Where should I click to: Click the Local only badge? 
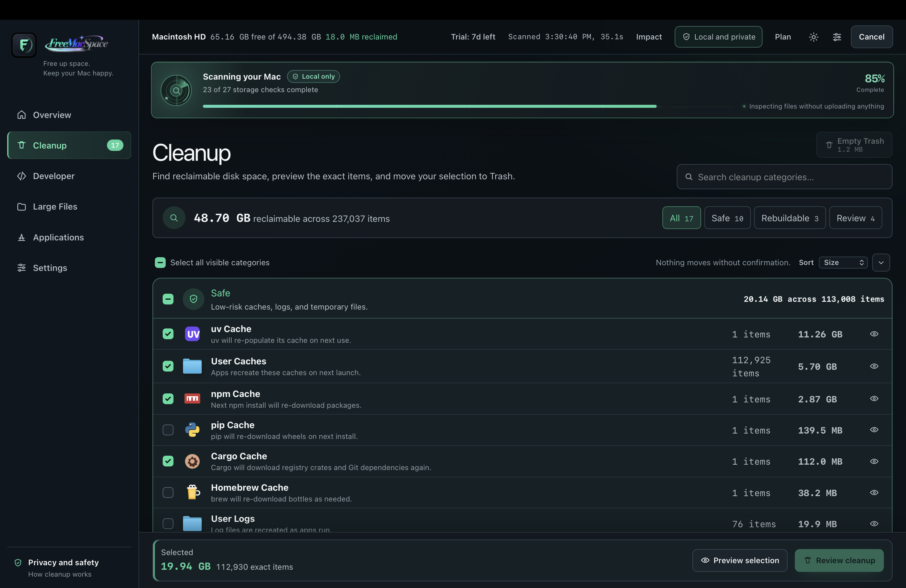click(313, 76)
